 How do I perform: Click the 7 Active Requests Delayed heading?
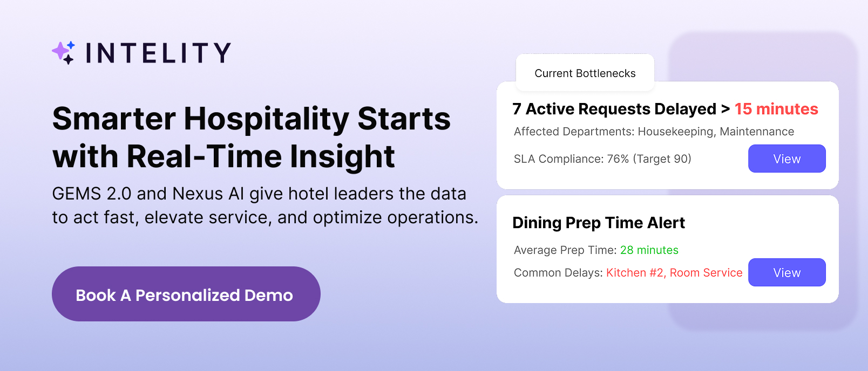(614, 109)
